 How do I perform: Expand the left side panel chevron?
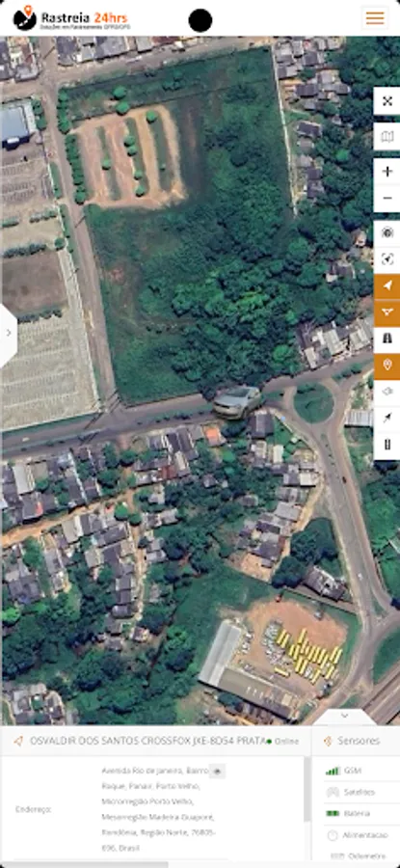(9, 333)
